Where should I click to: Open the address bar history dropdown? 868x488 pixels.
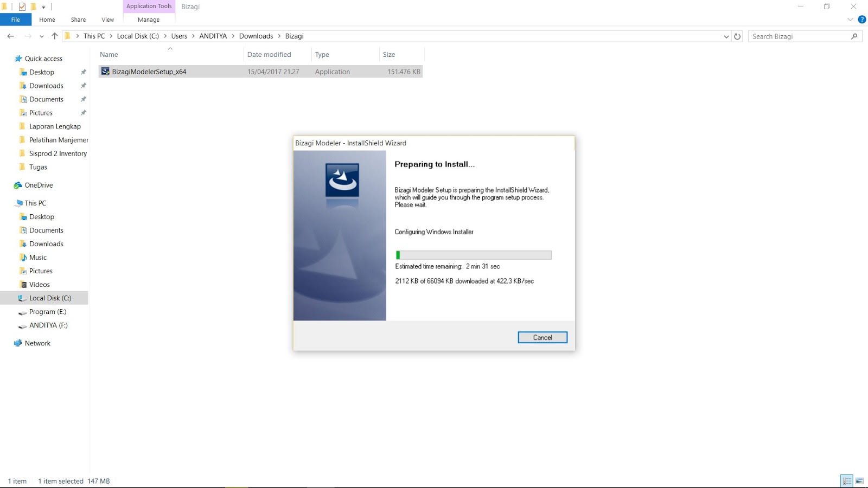(726, 36)
